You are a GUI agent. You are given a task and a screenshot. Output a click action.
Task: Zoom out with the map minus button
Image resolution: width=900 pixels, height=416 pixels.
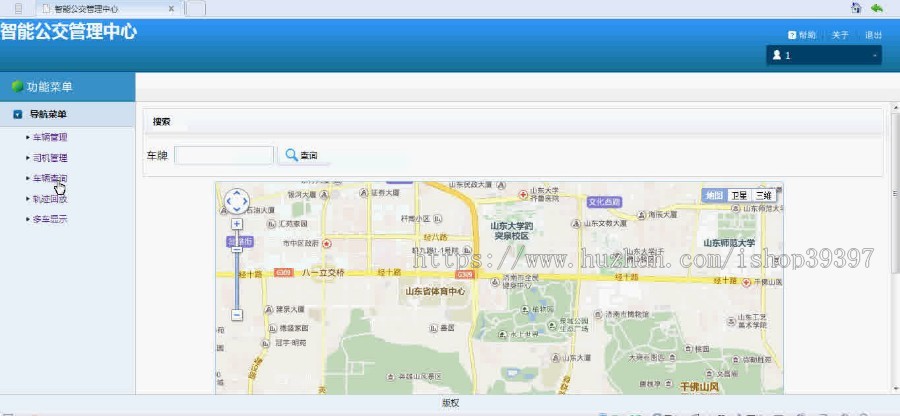[237, 314]
